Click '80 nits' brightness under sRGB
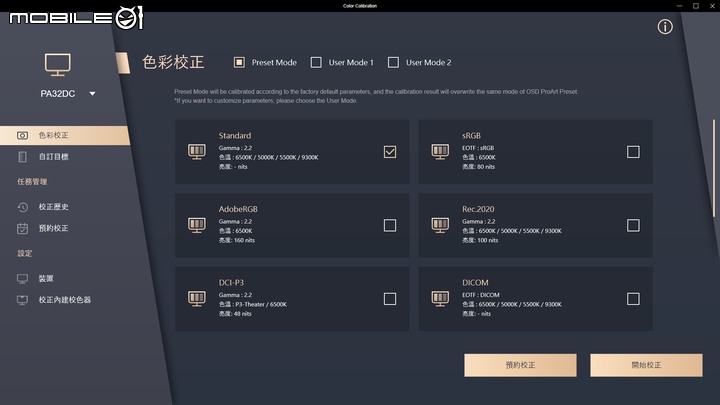This screenshot has height=405, width=720. click(486, 167)
